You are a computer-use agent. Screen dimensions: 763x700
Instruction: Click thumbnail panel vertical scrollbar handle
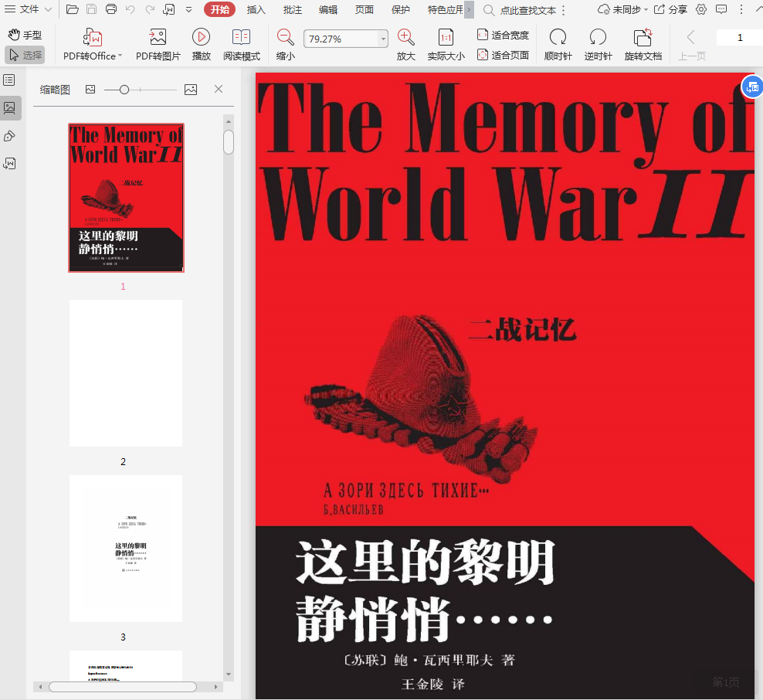[x=229, y=142]
